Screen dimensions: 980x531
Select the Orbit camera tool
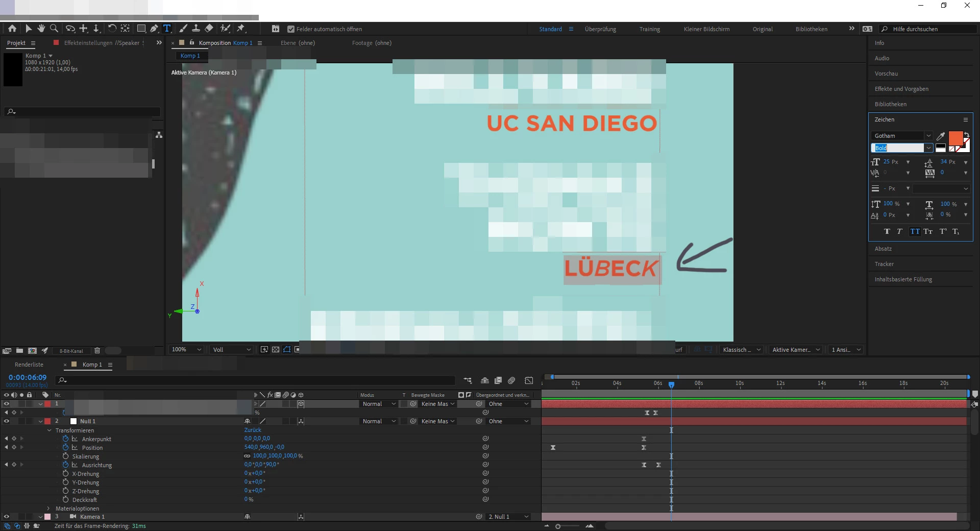click(70, 29)
